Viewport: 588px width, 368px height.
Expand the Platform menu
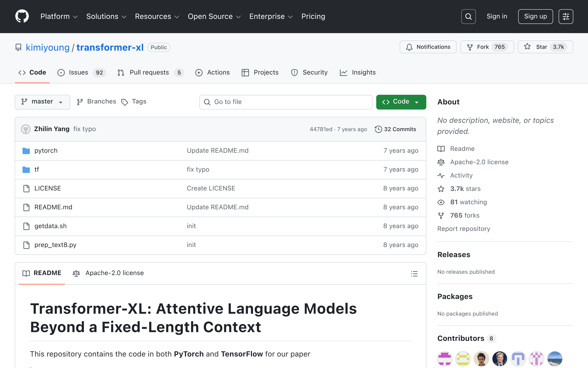pos(59,16)
